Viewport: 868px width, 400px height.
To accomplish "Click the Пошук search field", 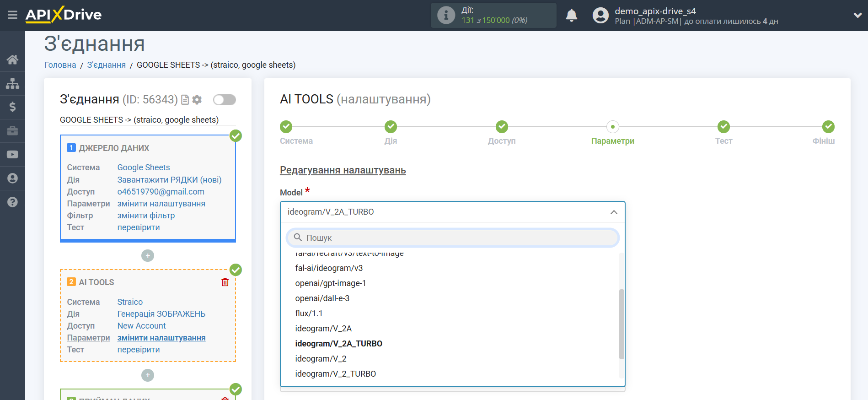I will 453,238.
